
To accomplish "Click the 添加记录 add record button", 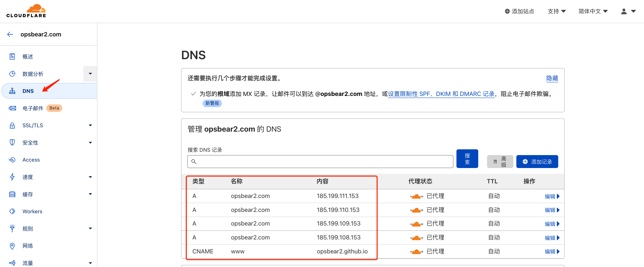I will tap(537, 162).
